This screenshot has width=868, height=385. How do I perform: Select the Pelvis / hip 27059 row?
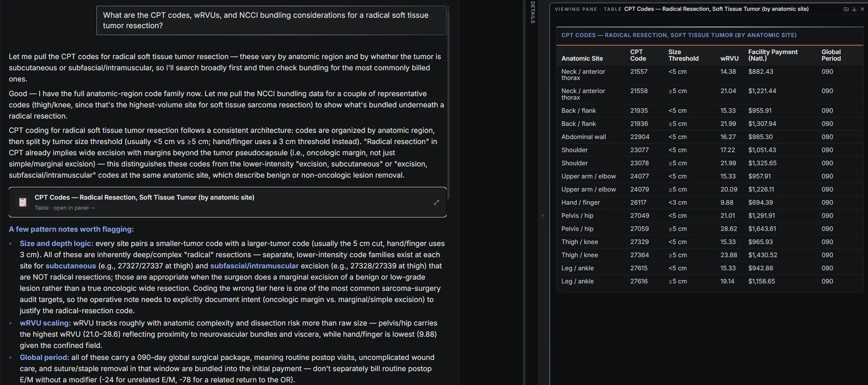point(709,229)
